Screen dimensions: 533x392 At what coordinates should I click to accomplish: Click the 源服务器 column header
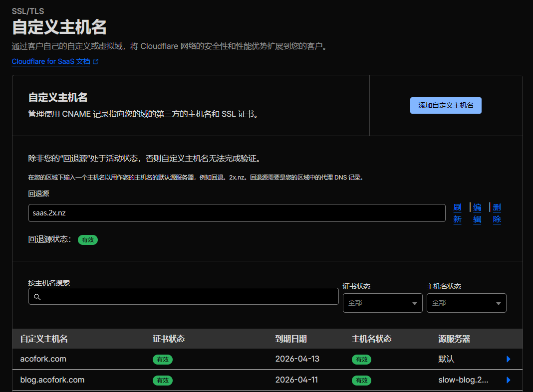pyautogui.click(x=454, y=339)
